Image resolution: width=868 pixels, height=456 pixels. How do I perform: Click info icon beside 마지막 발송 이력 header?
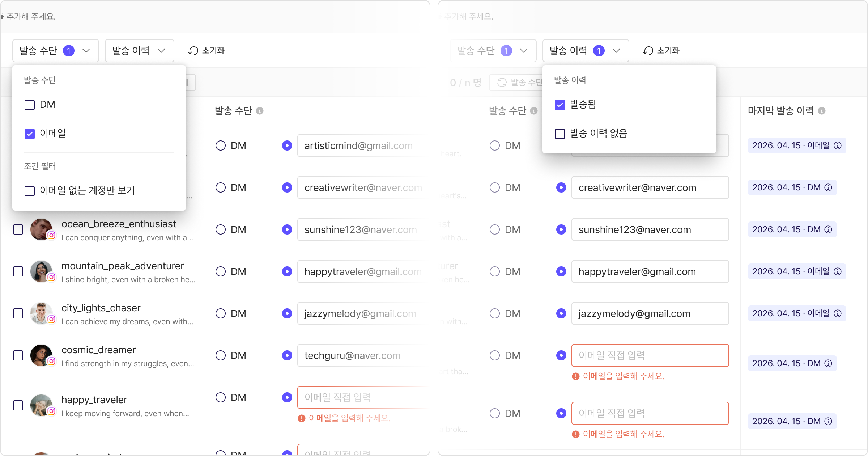[x=822, y=111]
